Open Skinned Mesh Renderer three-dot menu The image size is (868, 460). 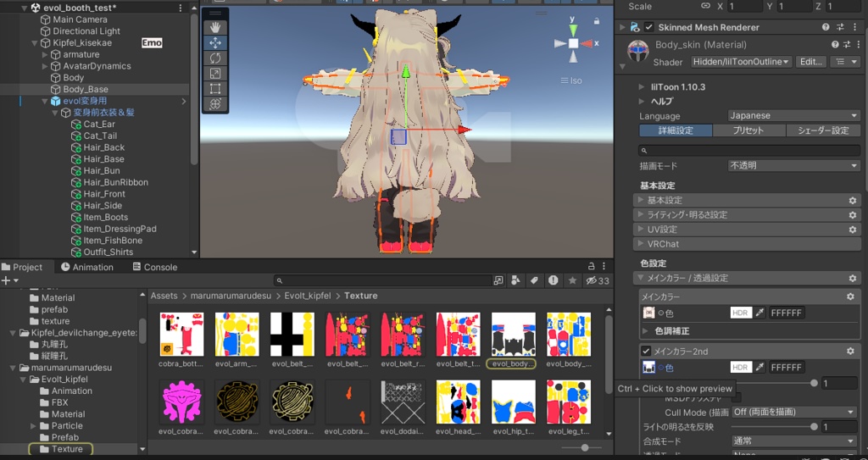(853, 27)
